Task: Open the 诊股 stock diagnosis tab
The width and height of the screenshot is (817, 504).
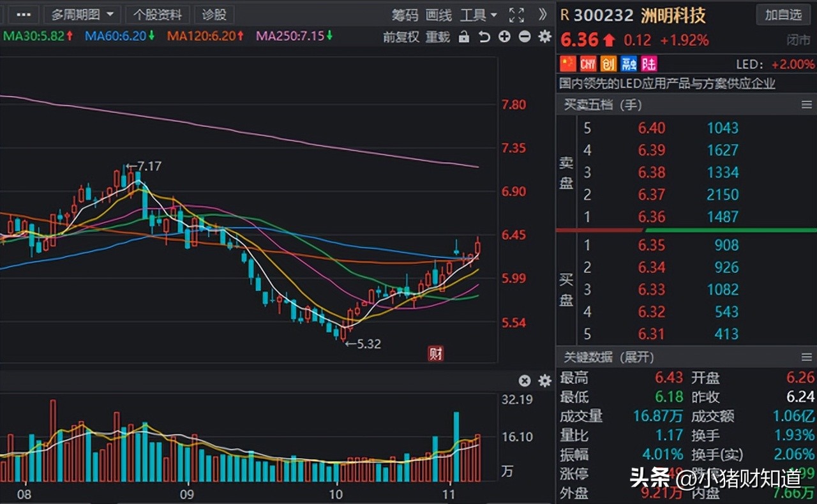Action: 213,15
